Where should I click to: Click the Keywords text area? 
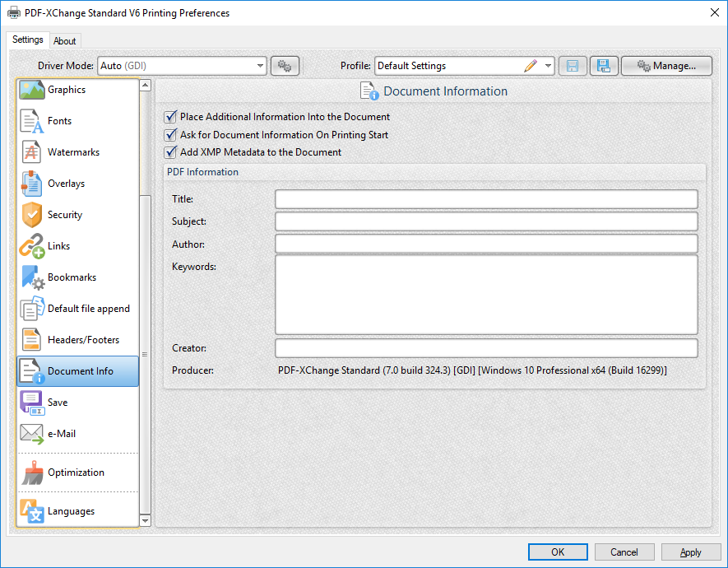tap(486, 295)
